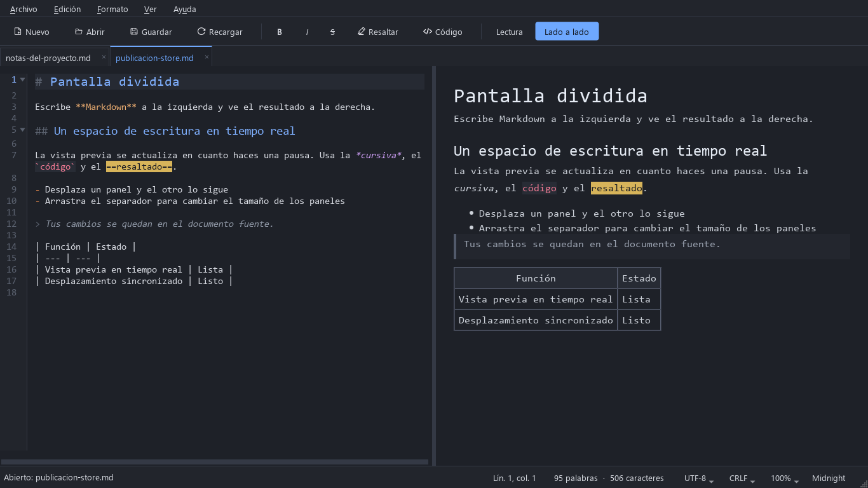Open a file using Abrir

(90, 32)
